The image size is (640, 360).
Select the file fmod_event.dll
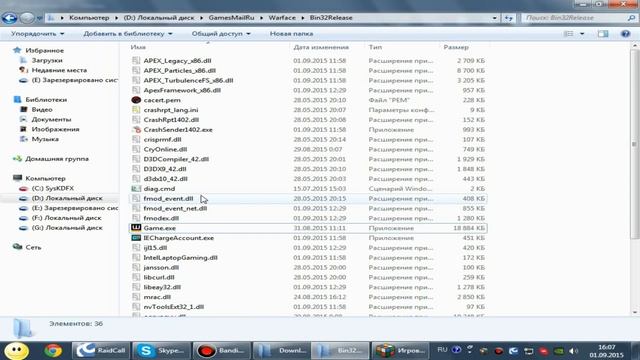168,198
